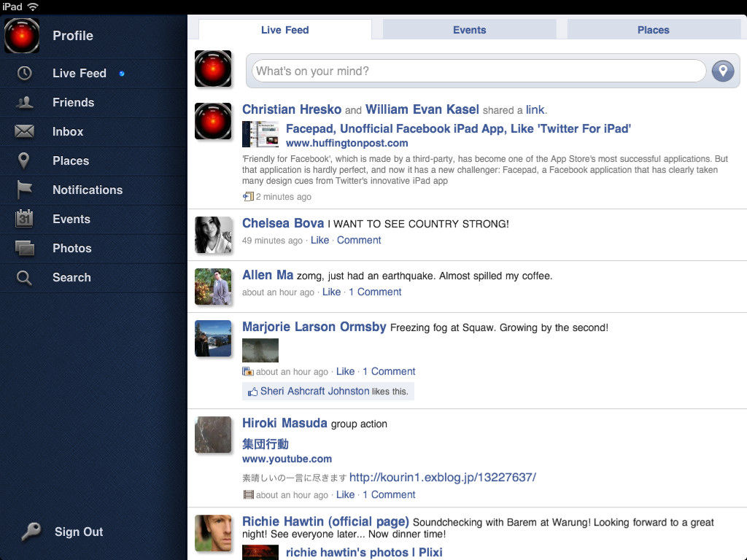Select Notifications in the sidebar
The image size is (747, 560).
(88, 190)
